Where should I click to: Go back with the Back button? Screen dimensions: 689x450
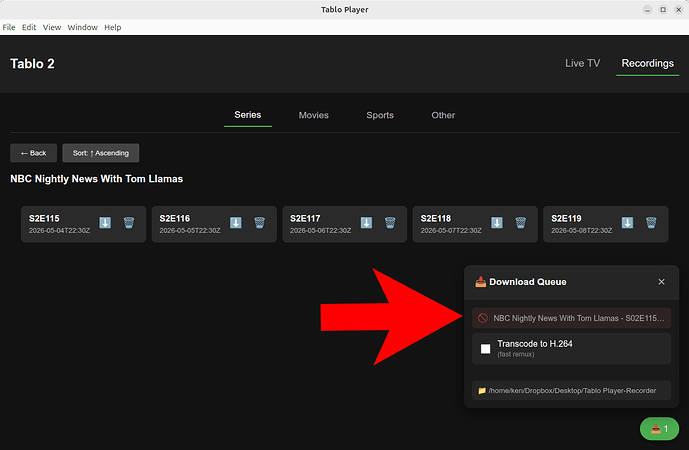click(x=33, y=153)
